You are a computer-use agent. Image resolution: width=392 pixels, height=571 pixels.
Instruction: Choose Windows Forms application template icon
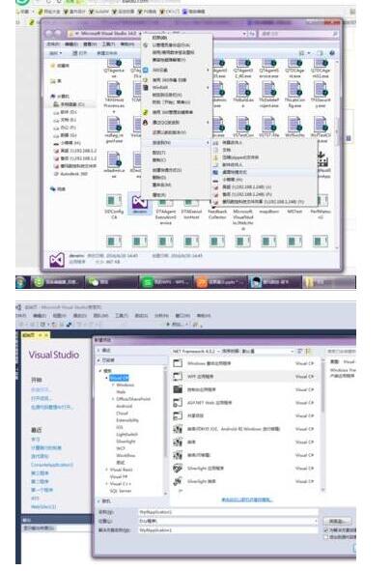pyautogui.click(x=178, y=363)
